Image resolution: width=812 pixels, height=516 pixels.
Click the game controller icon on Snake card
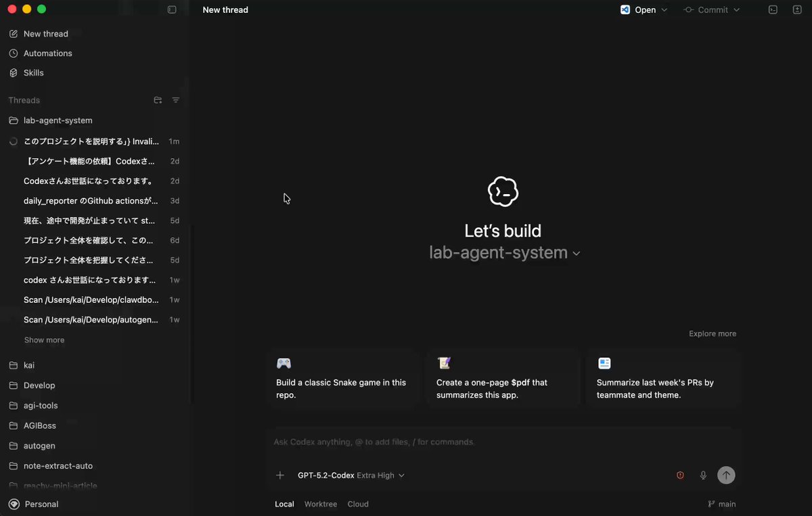284,363
